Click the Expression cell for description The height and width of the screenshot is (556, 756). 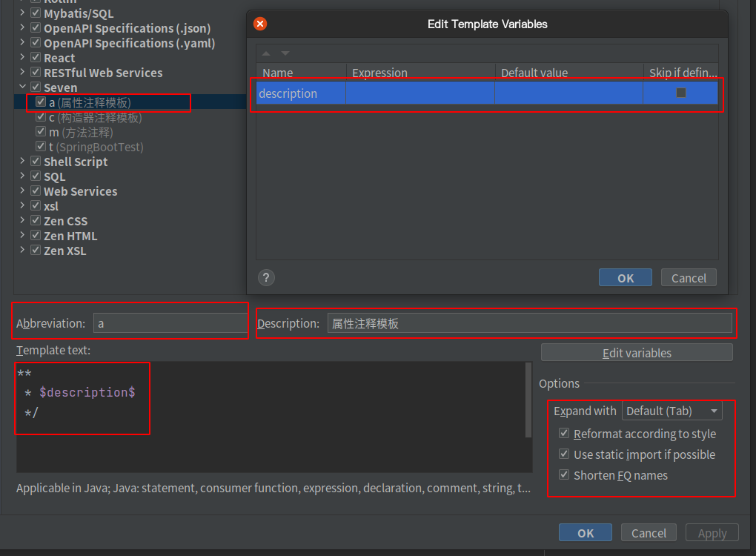(x=420, y=93)
